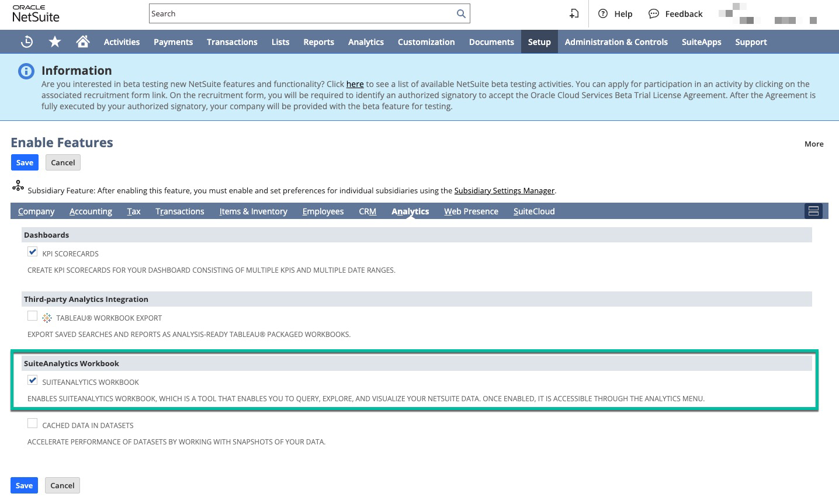Click the bottom Save button

(24, 485)
